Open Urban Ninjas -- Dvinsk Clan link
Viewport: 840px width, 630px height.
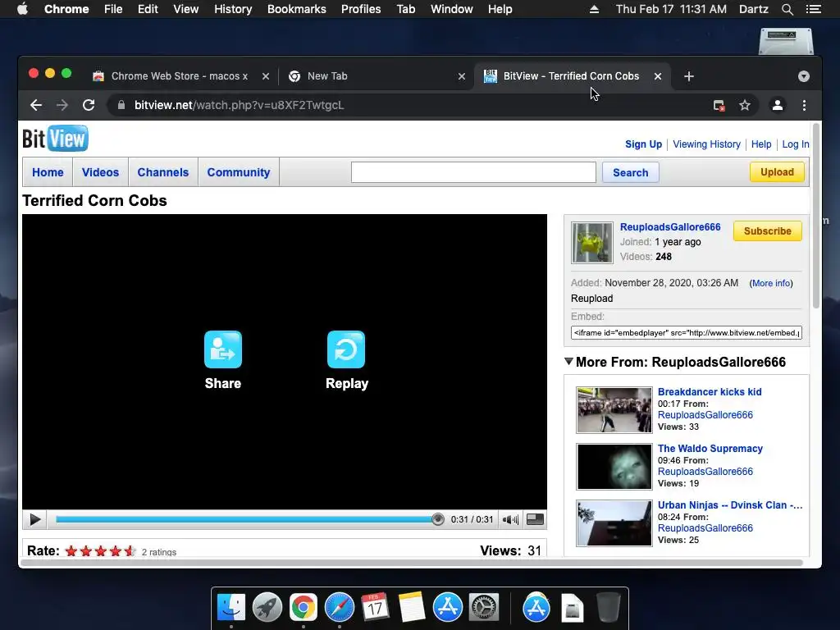pyautogui.click(x=729, y=505)
